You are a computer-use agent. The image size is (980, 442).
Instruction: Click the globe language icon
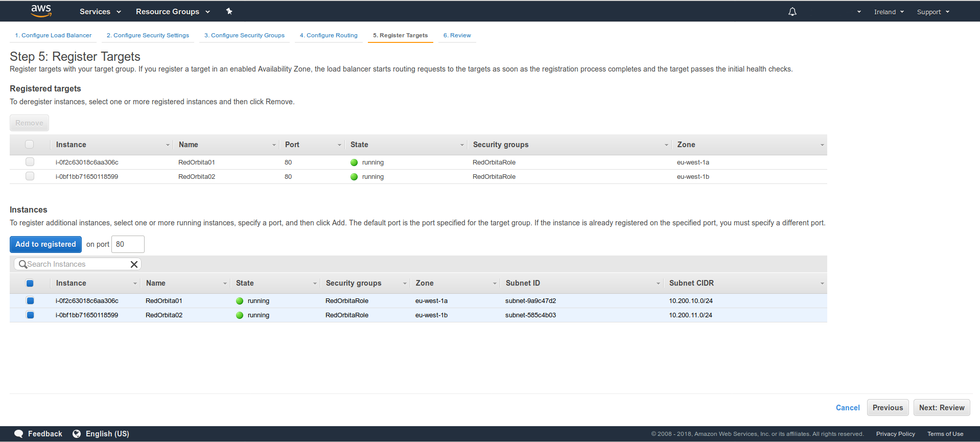(x=77, y=434)
